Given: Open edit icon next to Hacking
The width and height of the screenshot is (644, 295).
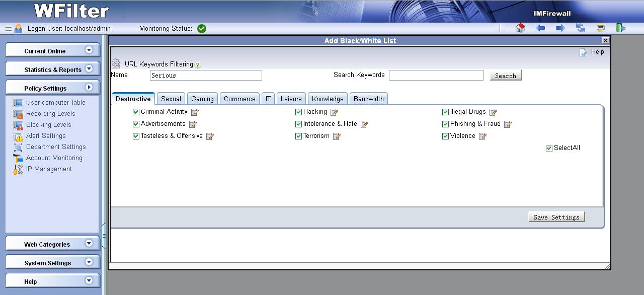Looking at the screenshot, I should pyautogui.click(x=334, y=112).
